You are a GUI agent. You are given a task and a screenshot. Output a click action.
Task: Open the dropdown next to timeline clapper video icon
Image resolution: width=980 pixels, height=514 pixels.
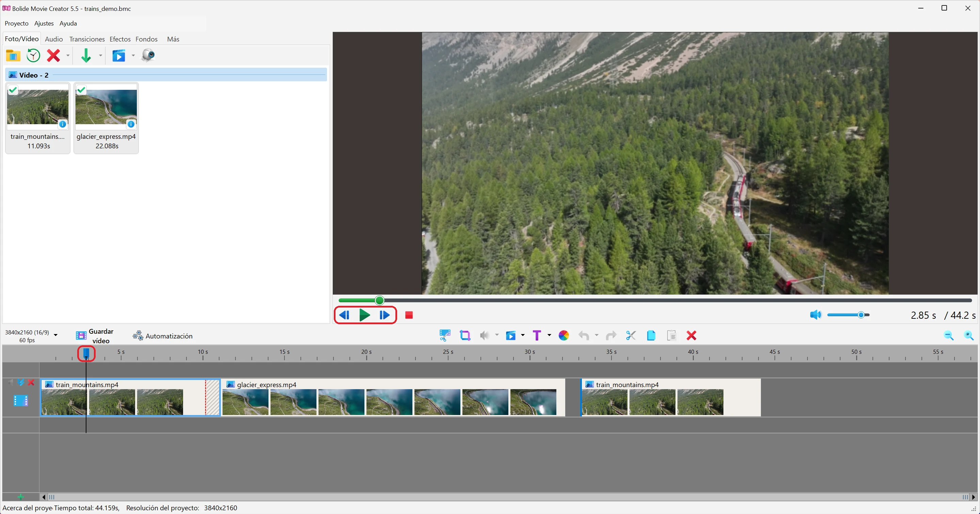[523, 335]
